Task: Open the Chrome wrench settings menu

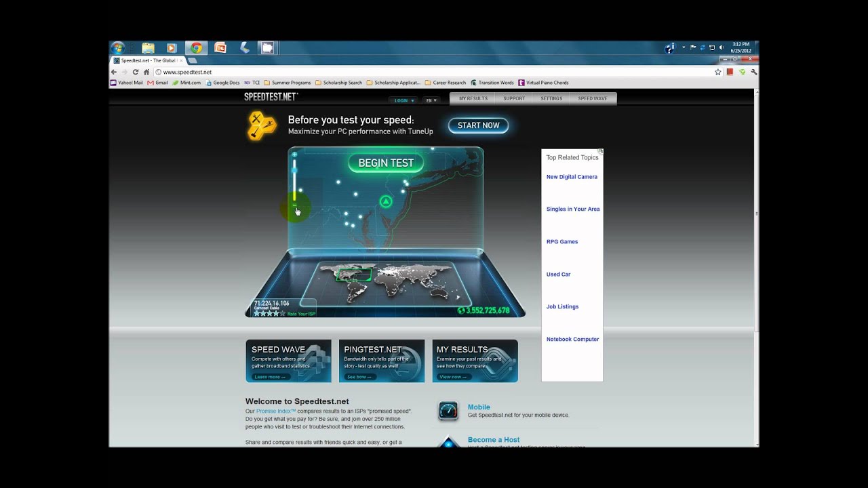Action: click(753, 72)
